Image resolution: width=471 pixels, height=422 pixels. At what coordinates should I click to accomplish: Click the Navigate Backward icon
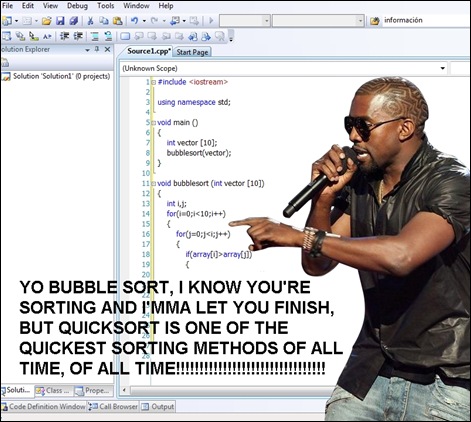click(175, 21)
